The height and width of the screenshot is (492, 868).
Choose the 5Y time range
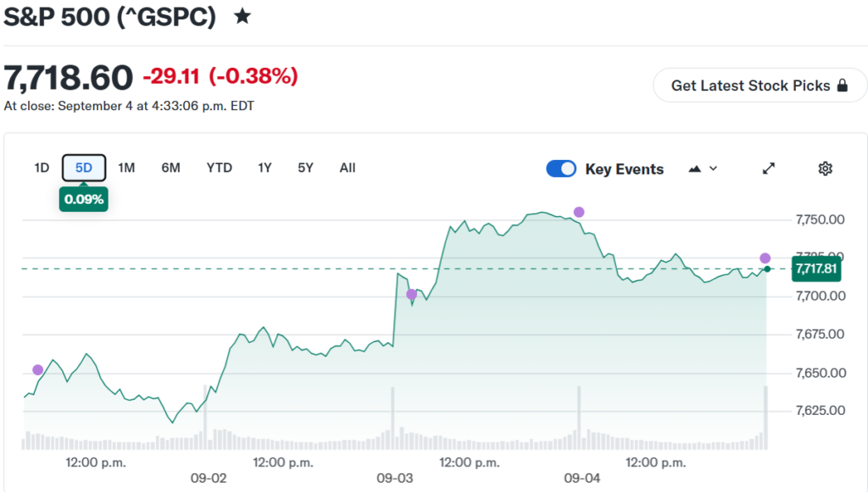(x=305, y=168)
